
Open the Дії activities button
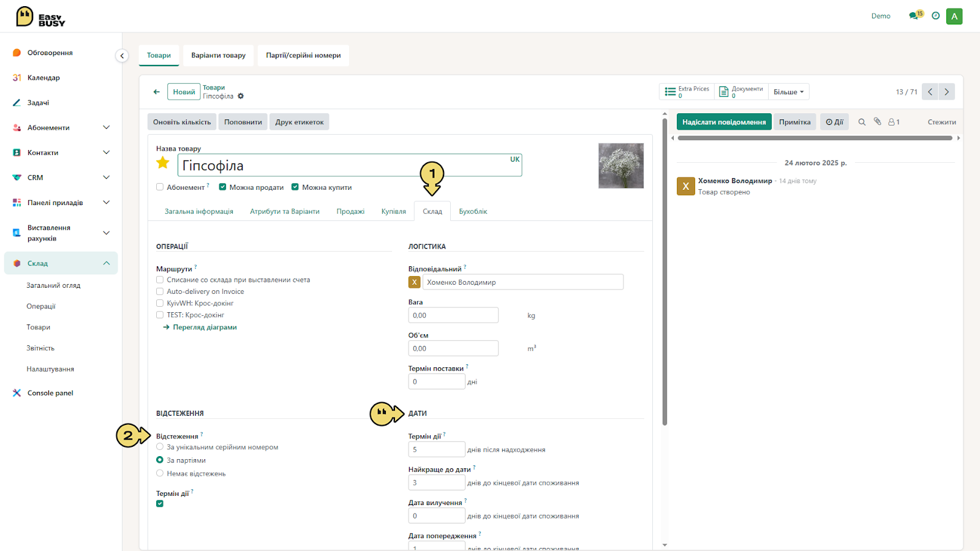[x=834, y=122]
